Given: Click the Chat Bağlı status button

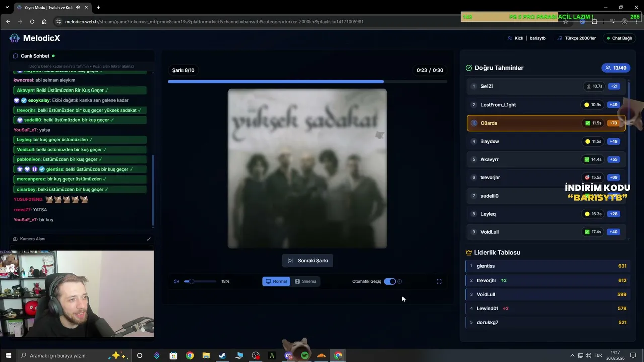Looking at the screenshot, I should [x=619, y=38].
